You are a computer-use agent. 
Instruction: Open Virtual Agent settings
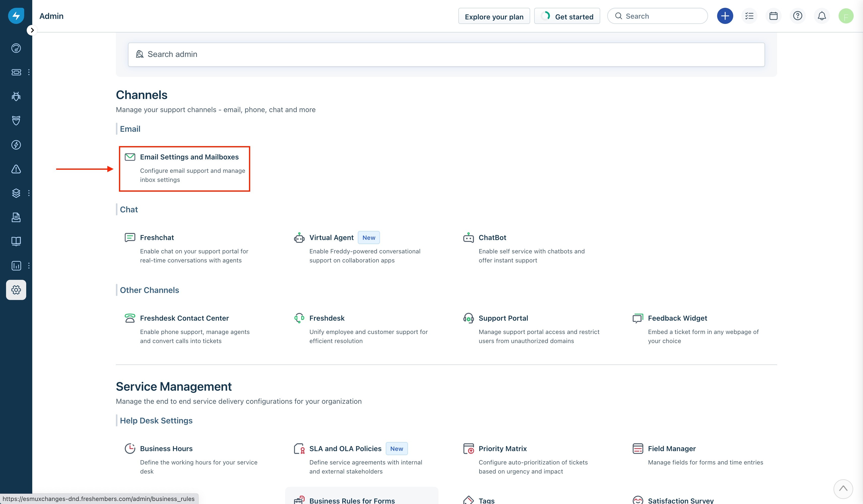331,238
